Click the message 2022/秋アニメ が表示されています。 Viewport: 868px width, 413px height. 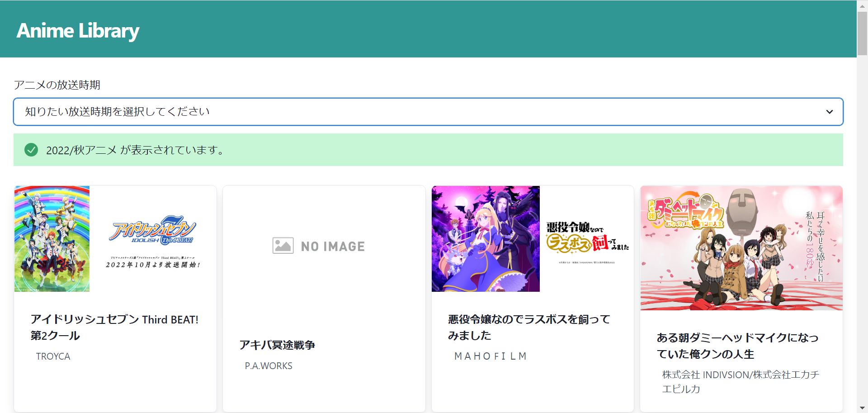[136, 150]
